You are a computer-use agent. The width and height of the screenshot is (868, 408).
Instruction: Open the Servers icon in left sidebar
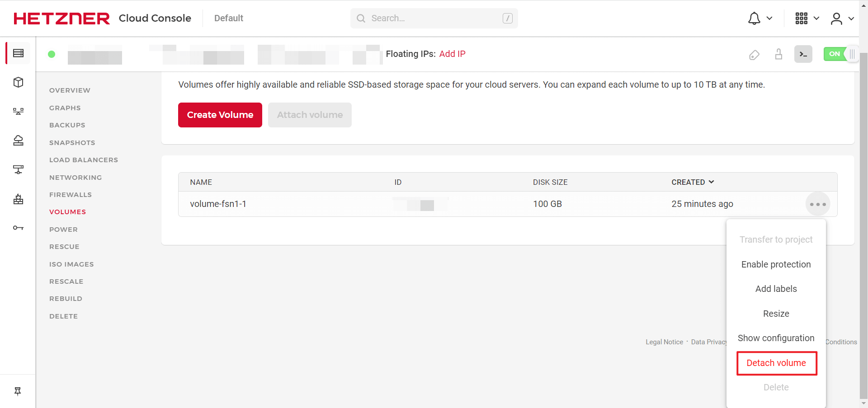[18, 53]
